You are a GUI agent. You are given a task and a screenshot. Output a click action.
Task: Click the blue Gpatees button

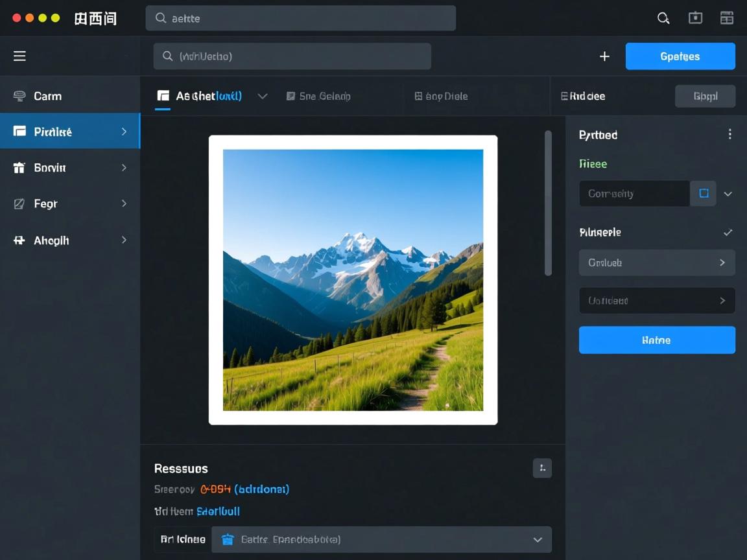680,56
